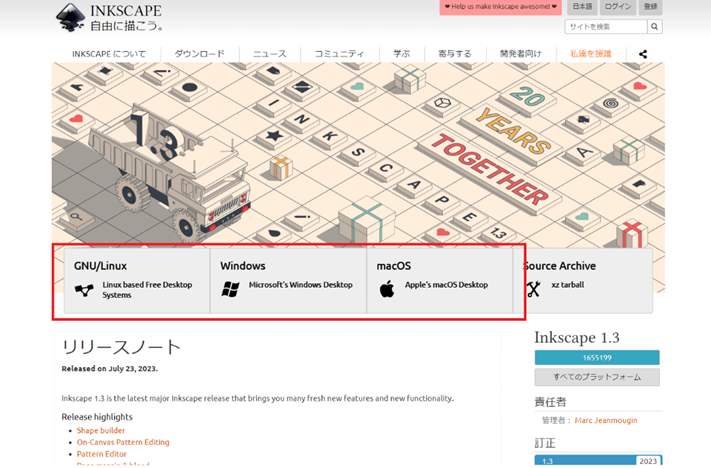
Task: Click the Inkscape mountain logo icon
Action: pyautogui.click(x=71, y=18)
